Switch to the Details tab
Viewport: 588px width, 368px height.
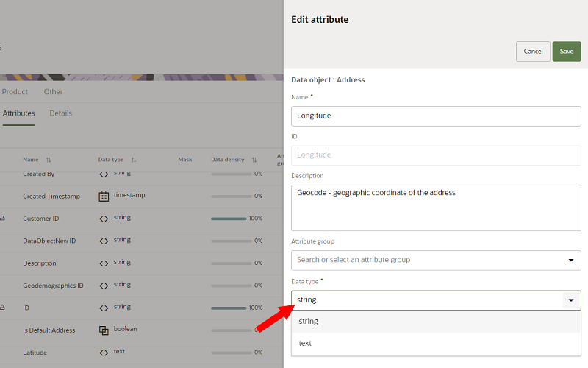point(61,113)
